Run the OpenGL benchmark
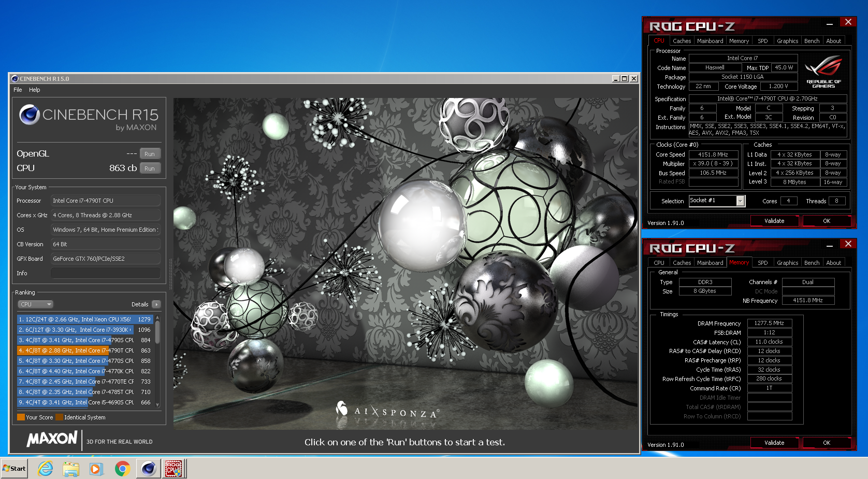Screen dimensions: 868x479 pyautogui.click(x=150, y=154)
